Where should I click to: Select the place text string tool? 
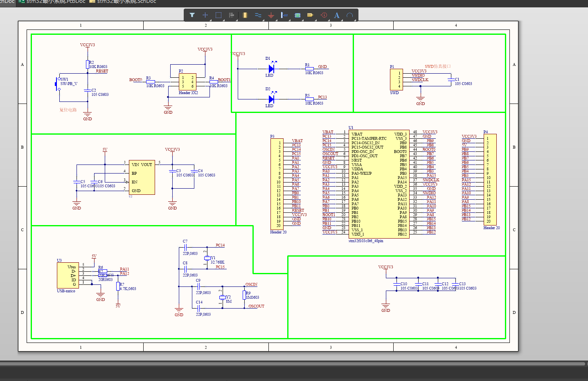point(336,15)
